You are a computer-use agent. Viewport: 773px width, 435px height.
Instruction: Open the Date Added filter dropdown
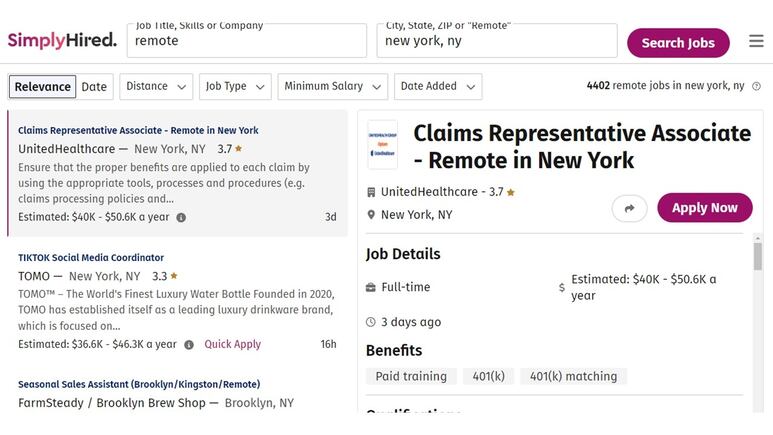pos(438,87)
